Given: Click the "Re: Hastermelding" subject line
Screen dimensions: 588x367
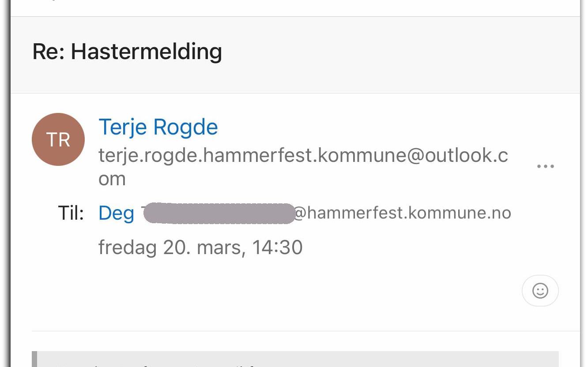Looking at the screenshot, I should [x=127, y=52].
